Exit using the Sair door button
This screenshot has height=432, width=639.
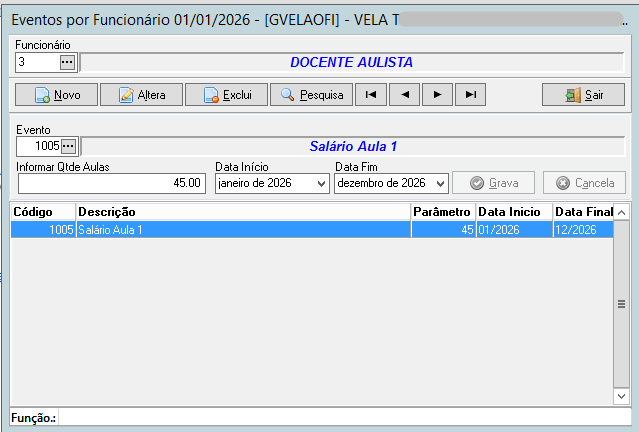pyautogui.click(x=583, y=95)
